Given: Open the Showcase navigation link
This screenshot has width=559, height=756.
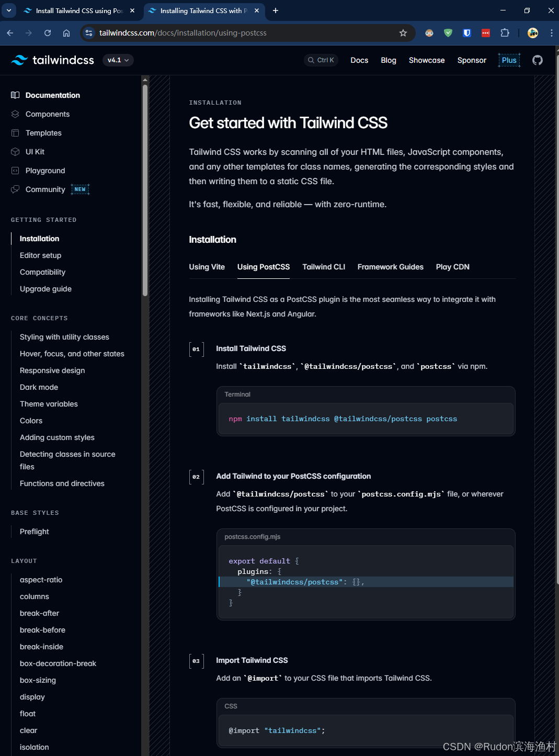Looking at the screenshot, I should (x=427, y=60).
